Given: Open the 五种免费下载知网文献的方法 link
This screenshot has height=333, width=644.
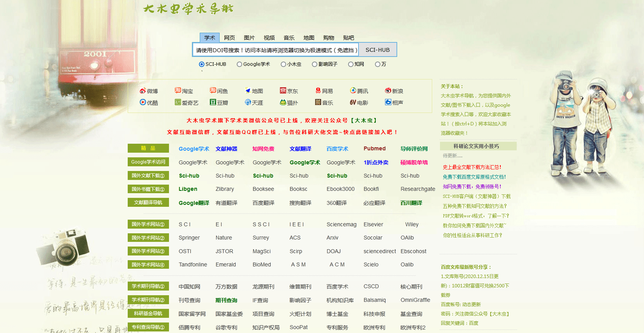Looking at the screenshot, I should pyautogui.click(x=475, y=206).
